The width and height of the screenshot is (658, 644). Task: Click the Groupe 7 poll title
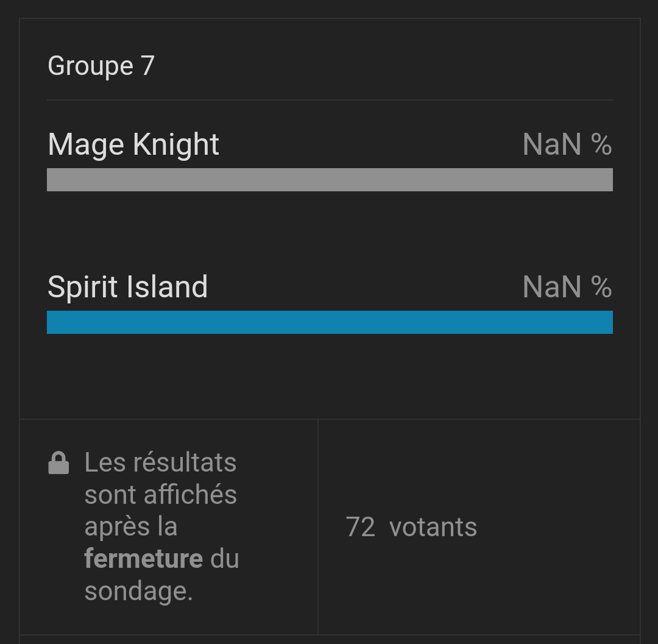click(101, 66)
